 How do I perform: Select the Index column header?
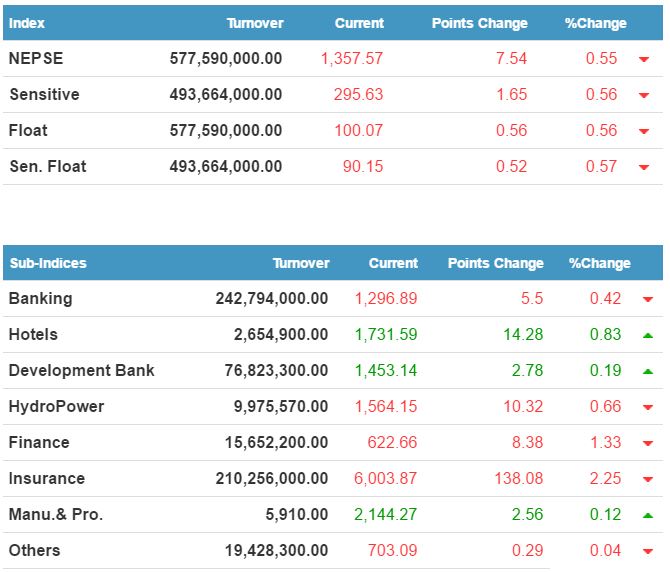[27, 23]
